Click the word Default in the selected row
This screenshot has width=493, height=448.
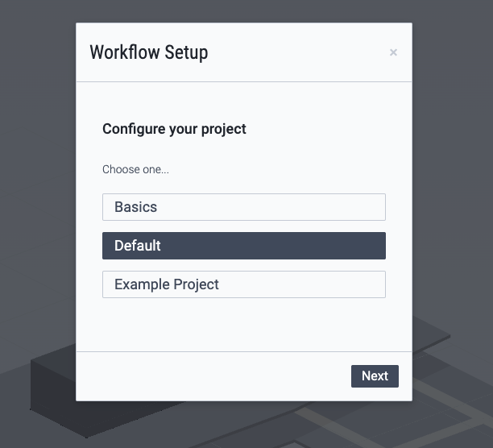click(x=138, y=246)
